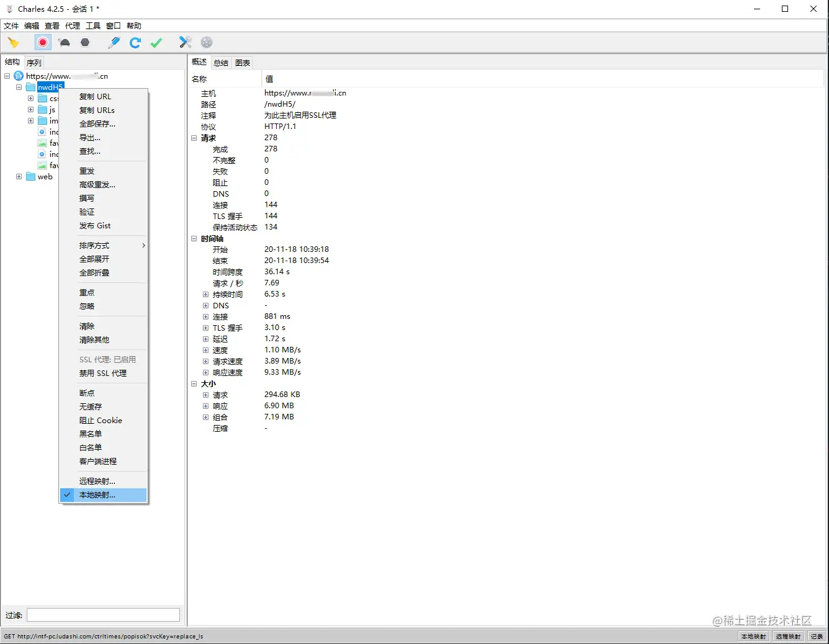Switch to the 序列 tab
This screenshot has width=829, height=644.
[34, 63]
